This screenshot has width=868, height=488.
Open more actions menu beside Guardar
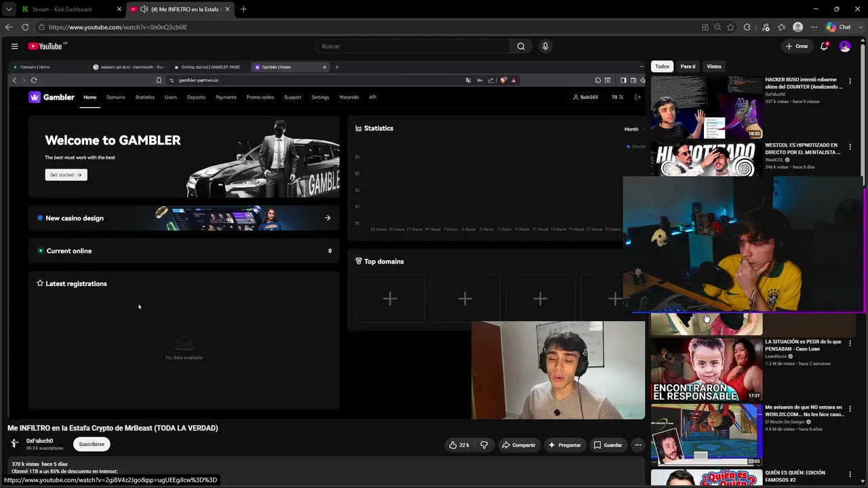[x=637, y=445]
